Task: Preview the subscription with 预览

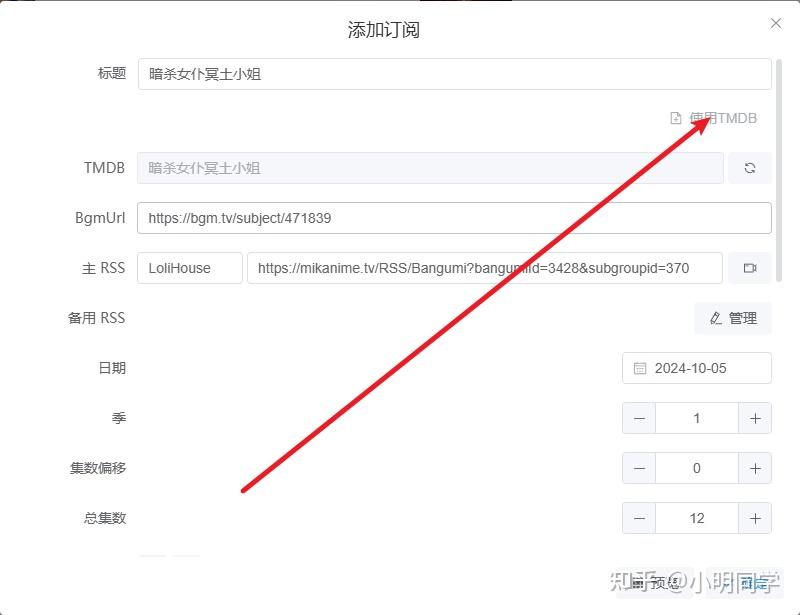Action: click(x=655, y=582)
